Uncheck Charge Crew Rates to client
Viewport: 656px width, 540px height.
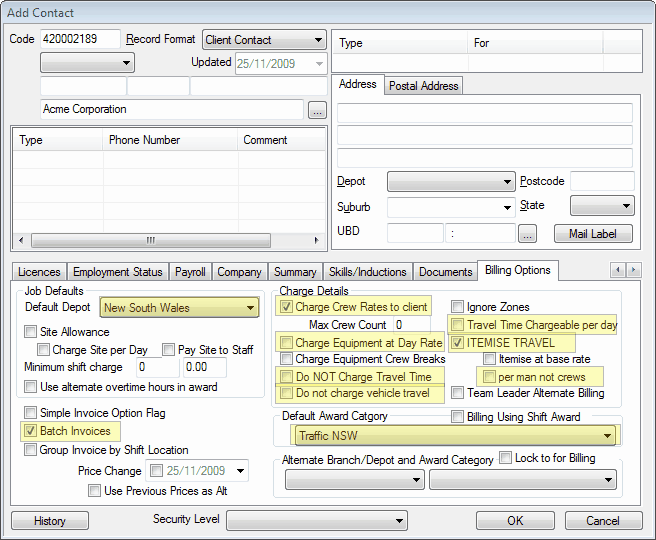click(287, 307)
